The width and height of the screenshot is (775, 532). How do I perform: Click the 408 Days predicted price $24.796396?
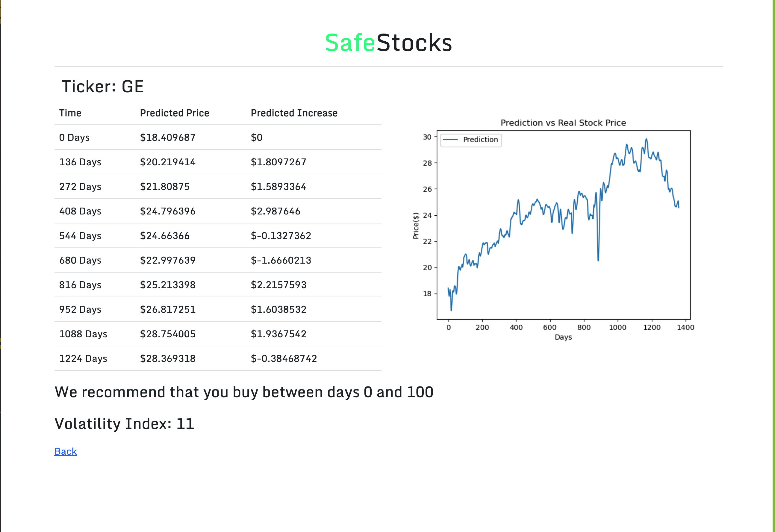[167, 211]
